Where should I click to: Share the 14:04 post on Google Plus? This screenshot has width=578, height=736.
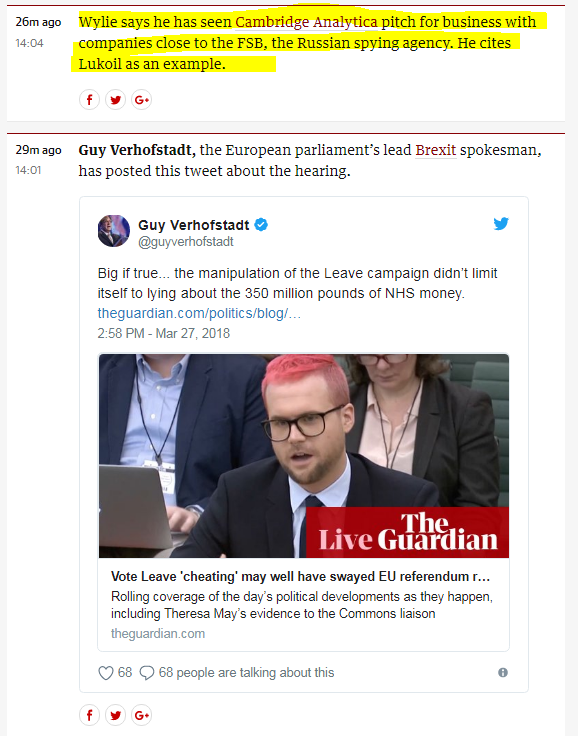(141, 100)
